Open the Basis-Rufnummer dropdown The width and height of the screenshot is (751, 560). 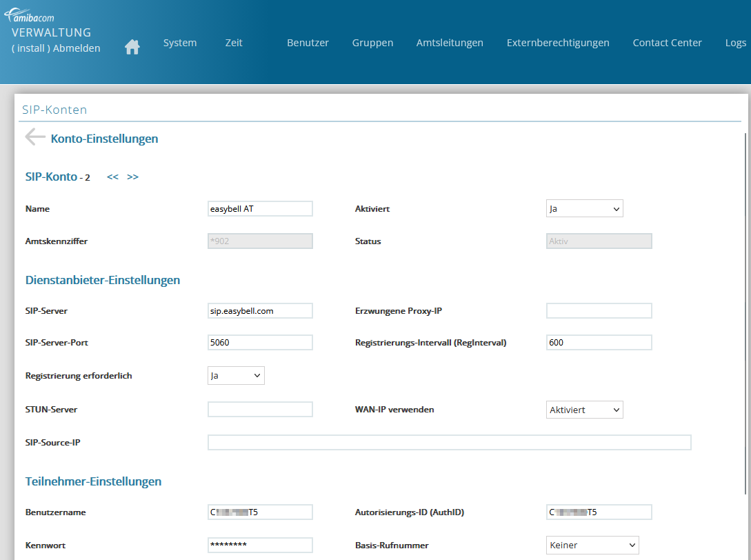point(592,545)
